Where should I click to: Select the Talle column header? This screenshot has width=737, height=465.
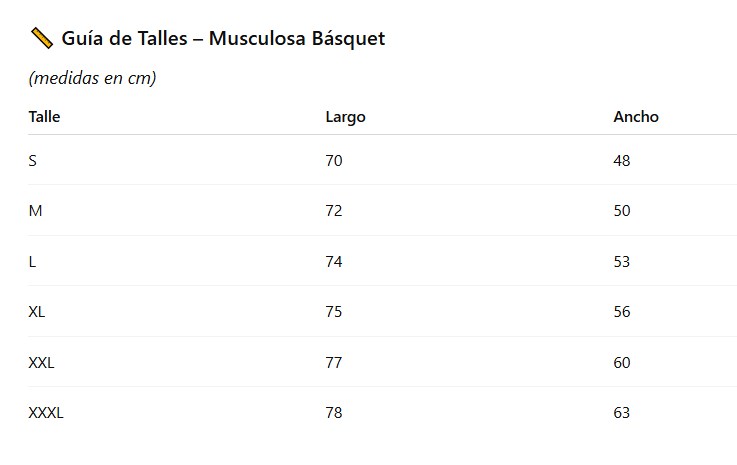click(x=44, y=117)
